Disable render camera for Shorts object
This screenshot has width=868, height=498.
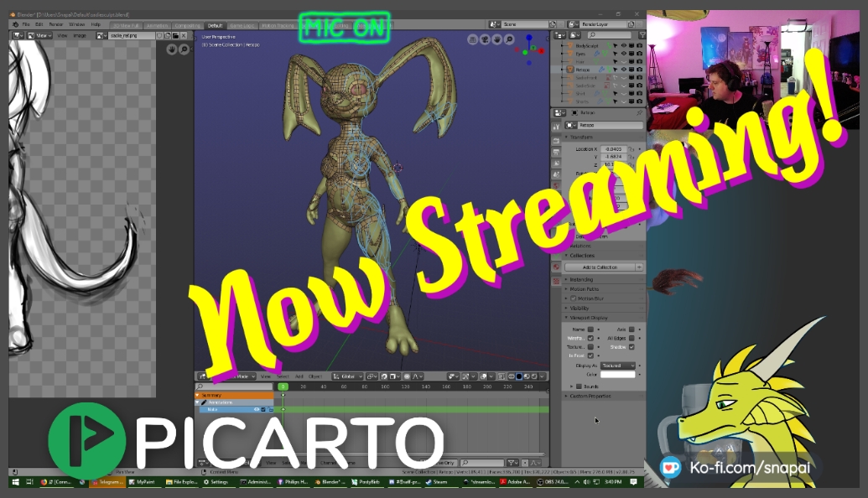(639, 101)
